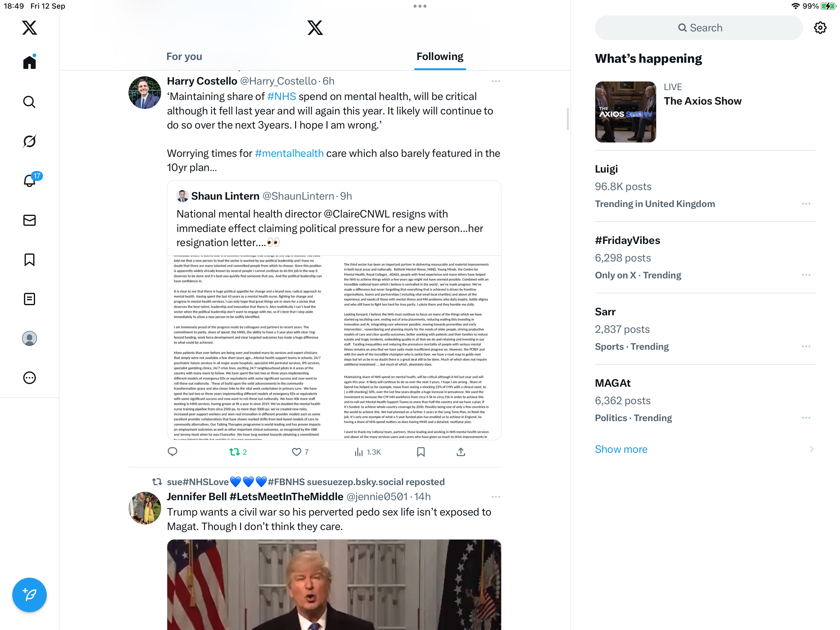
Task: Open search explore icon in sidebar
Action: (x=29, y=102)
